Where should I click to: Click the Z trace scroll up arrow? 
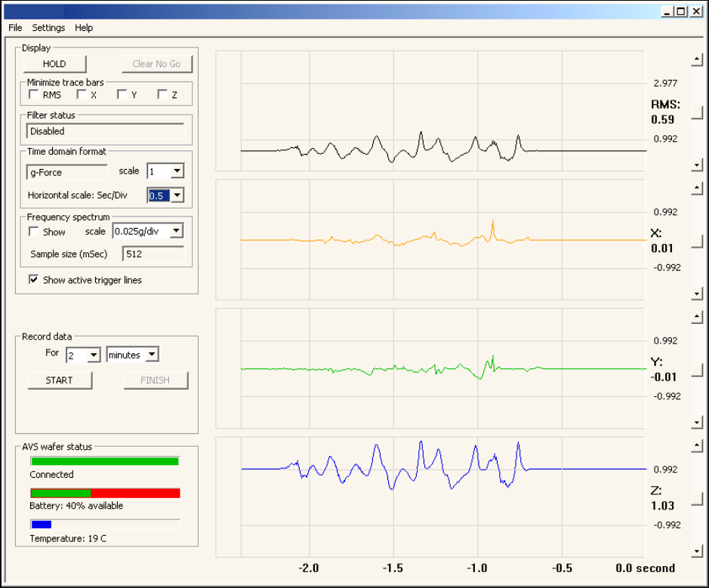697,445
